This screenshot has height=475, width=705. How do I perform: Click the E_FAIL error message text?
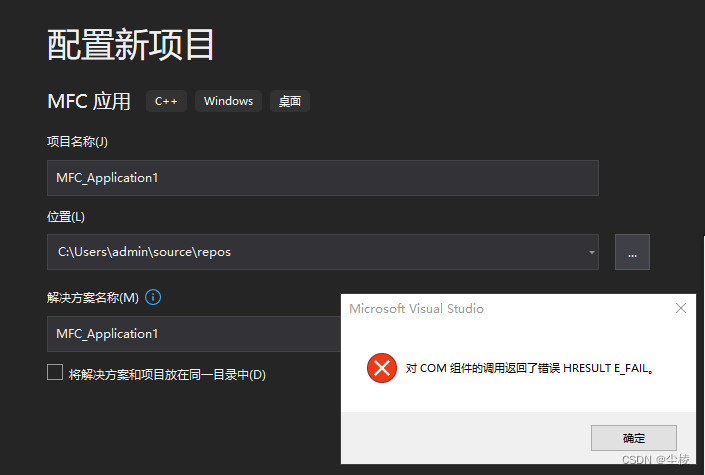tap(530, 368)
